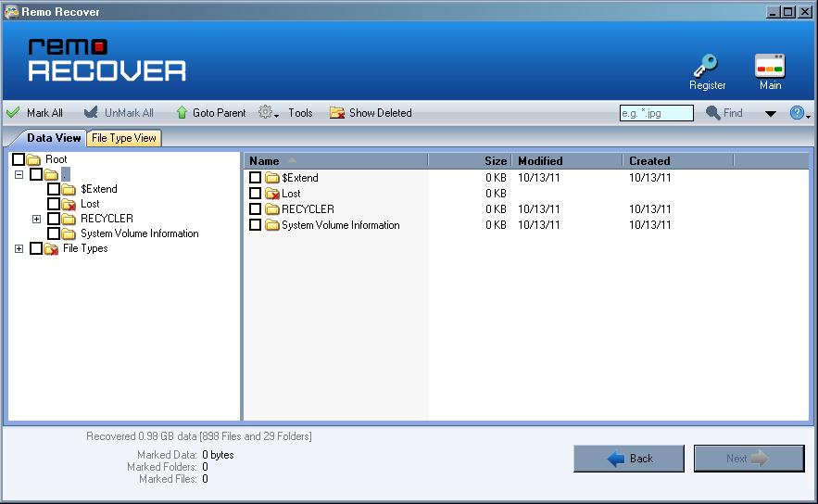Expand the File Types tree node
818x504 pixels.
[19, 249]
